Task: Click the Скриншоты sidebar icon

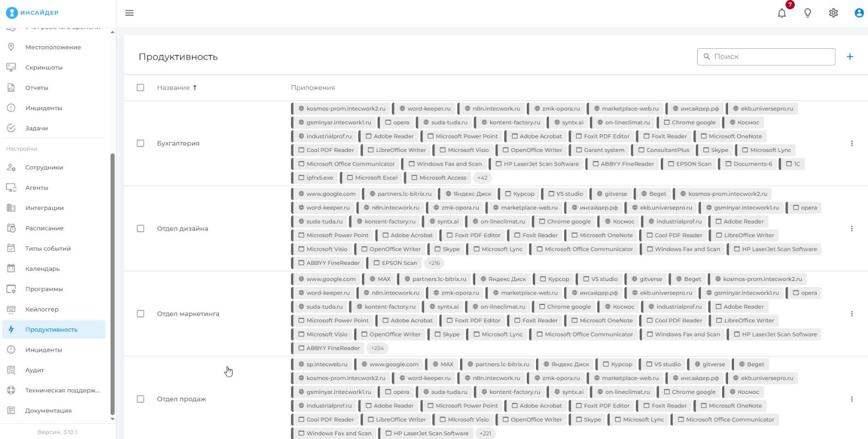Action: point(11,67)
